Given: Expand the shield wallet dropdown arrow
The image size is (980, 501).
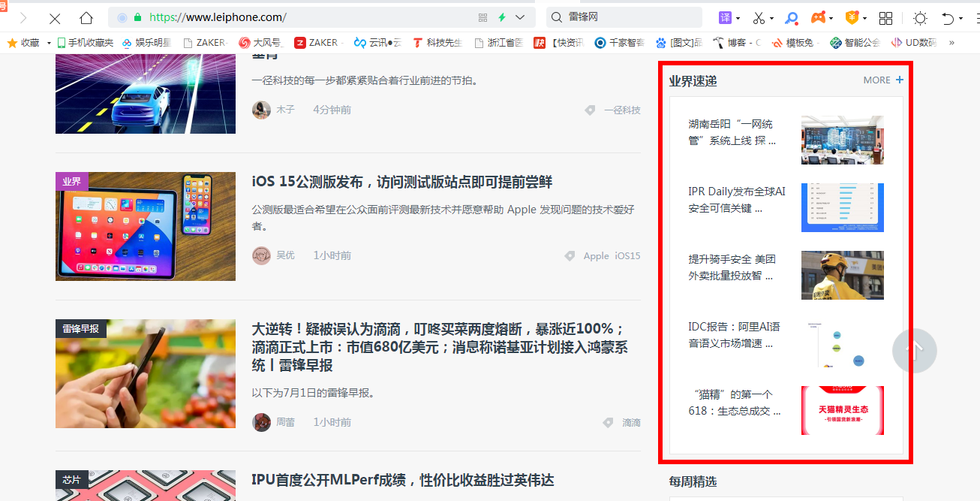Looking at the screenshot, I should (864, 18).
